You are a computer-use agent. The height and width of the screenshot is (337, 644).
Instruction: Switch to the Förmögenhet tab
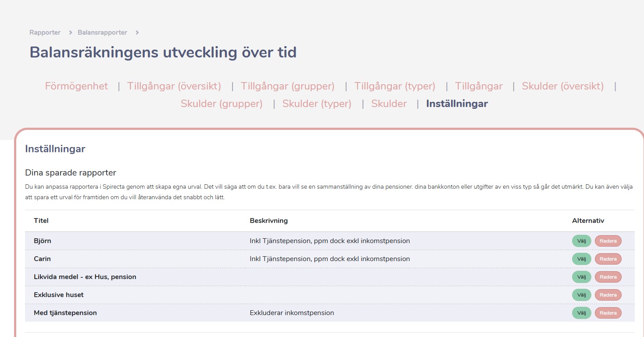(76, 86)
